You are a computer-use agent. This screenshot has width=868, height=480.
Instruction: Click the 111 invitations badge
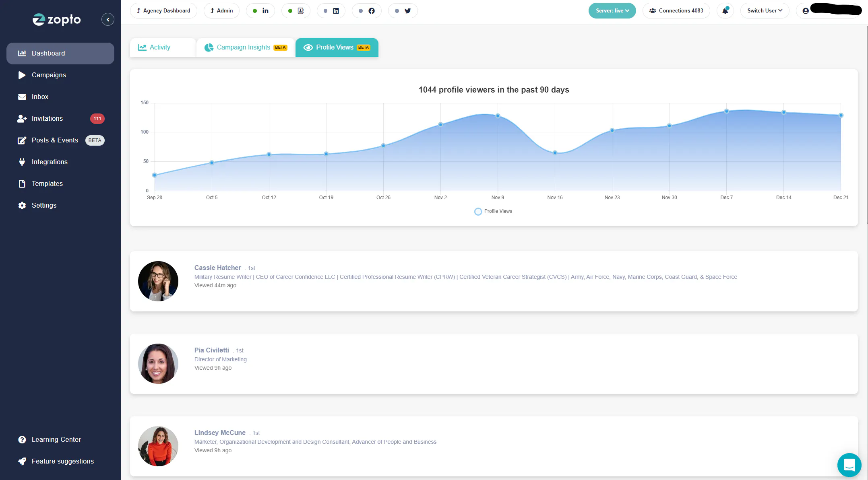(97, 118)
